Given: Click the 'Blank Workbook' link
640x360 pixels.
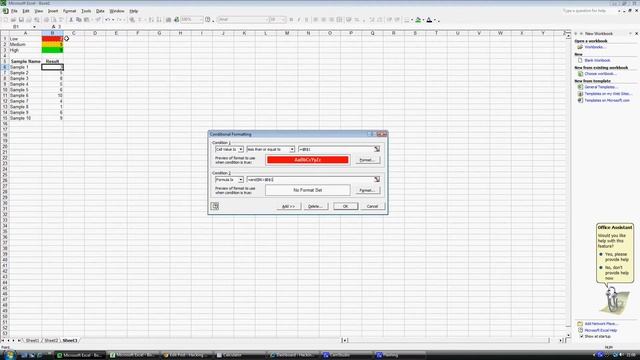Looking at the screenshot, I should coord(597,60).
